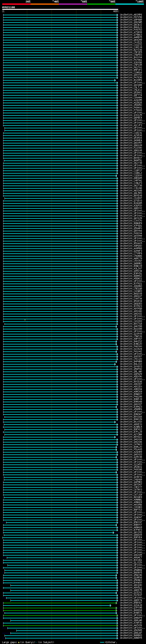The height and width of the screenshot is (644, 146).
Task: Open hit UniRef100_Q9USW5
Action: (x=131, y=22)
